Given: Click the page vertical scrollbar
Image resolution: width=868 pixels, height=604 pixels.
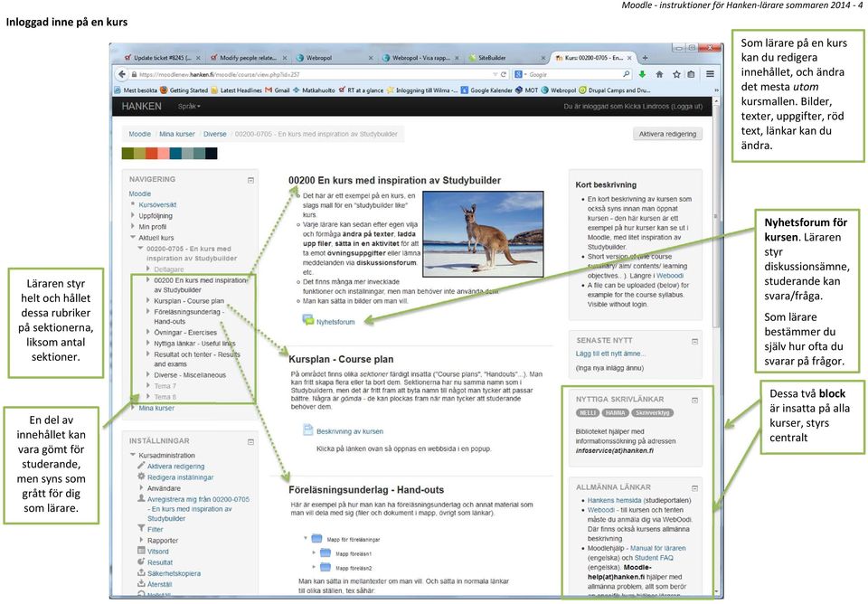Looking at the screenshot, I should (716, 216).
